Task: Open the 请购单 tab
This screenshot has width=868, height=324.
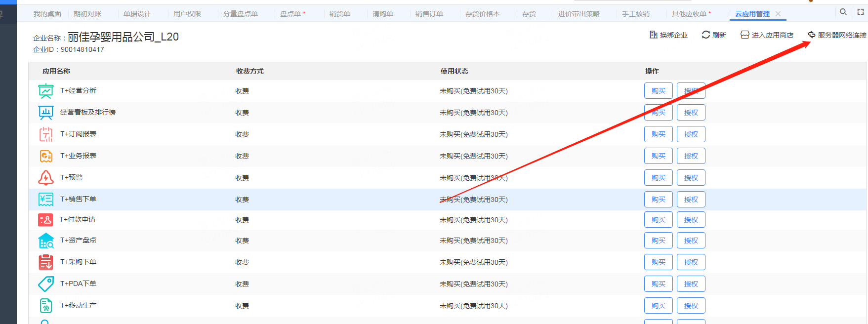Action: click(x=383, y=14)
